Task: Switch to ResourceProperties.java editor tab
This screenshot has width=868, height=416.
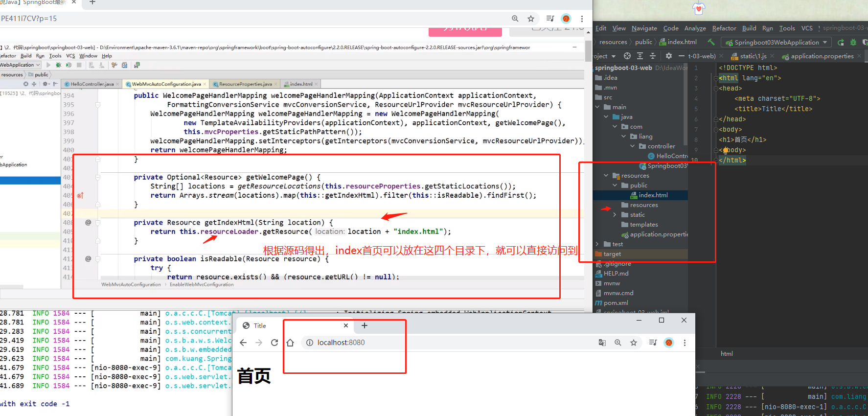Action: pos(245,84)
